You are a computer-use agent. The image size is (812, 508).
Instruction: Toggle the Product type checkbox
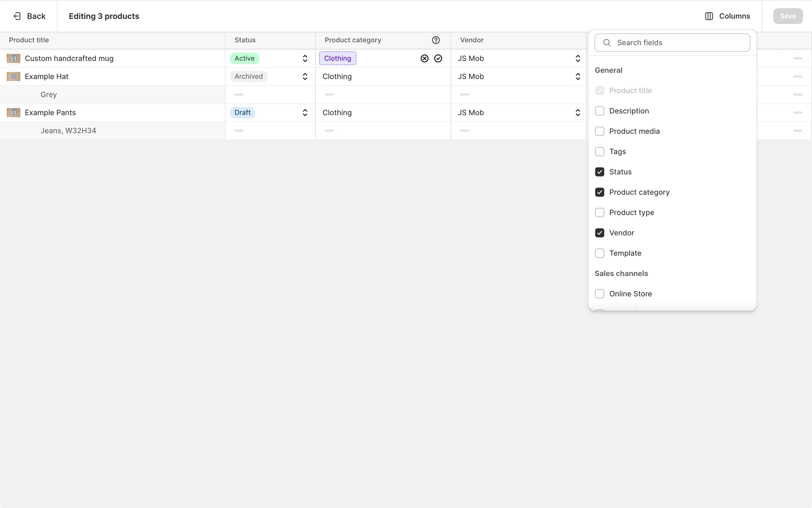[x=599, y=213]
